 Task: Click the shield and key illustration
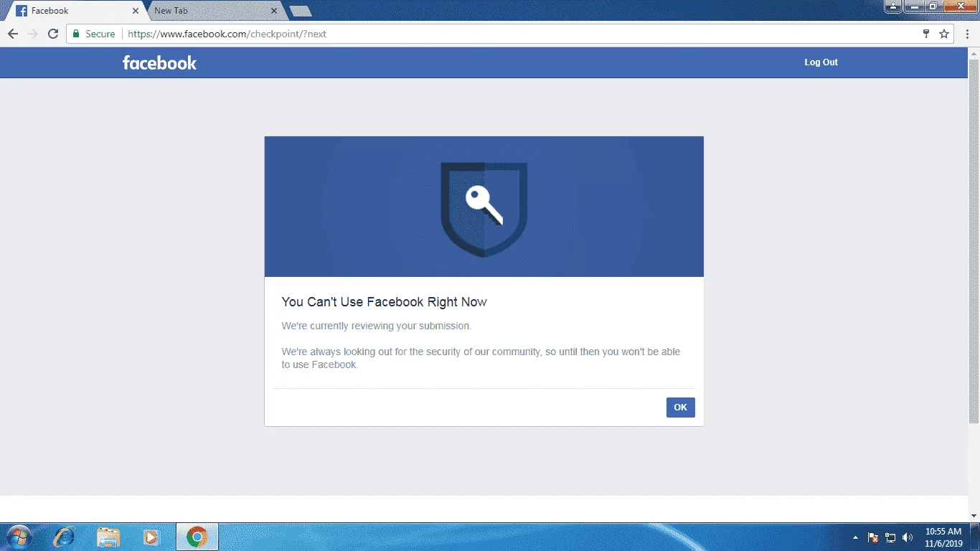(x=484, y=209)
